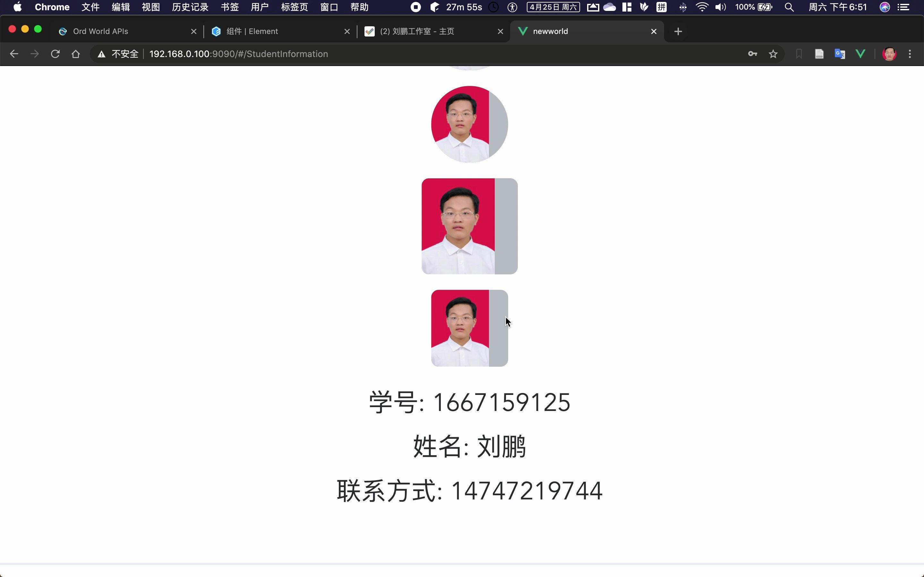
Task: Click the back navigation arrow
Action: point(14,54)
